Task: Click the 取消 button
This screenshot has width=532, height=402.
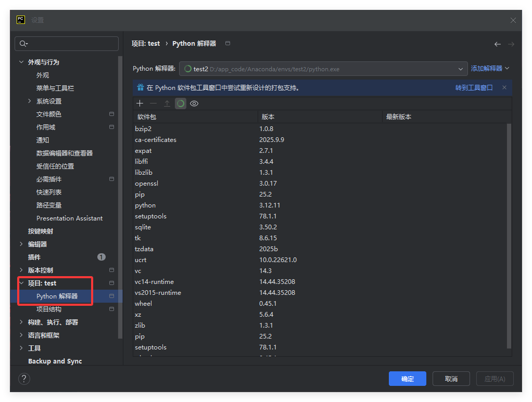Action: point(451,379)
